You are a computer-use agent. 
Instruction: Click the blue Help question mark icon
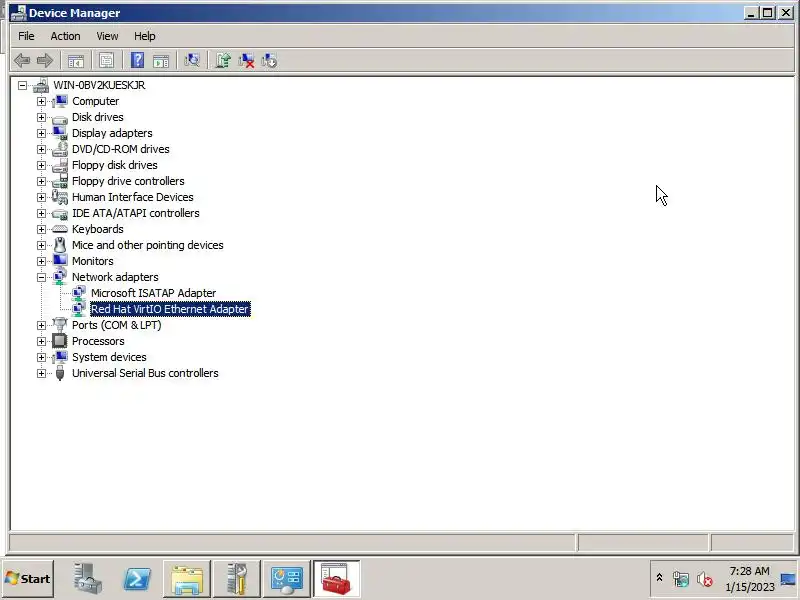137,61
